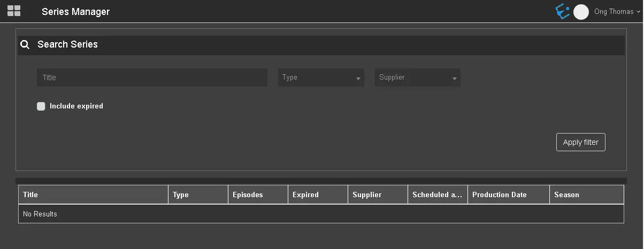
Task: Sort results by Title column header
Action: pyautogui.click(x=93, y=195)
